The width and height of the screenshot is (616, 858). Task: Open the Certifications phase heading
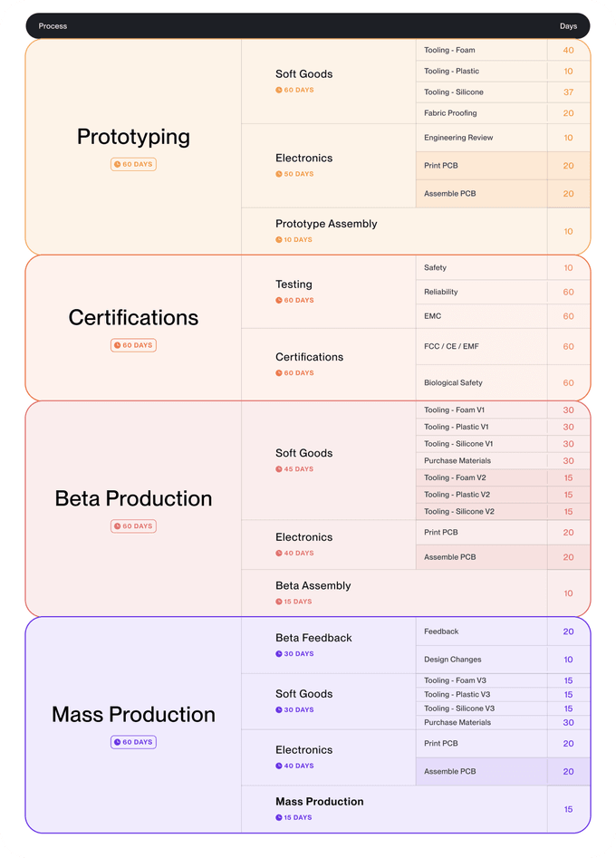pos(133,318)
